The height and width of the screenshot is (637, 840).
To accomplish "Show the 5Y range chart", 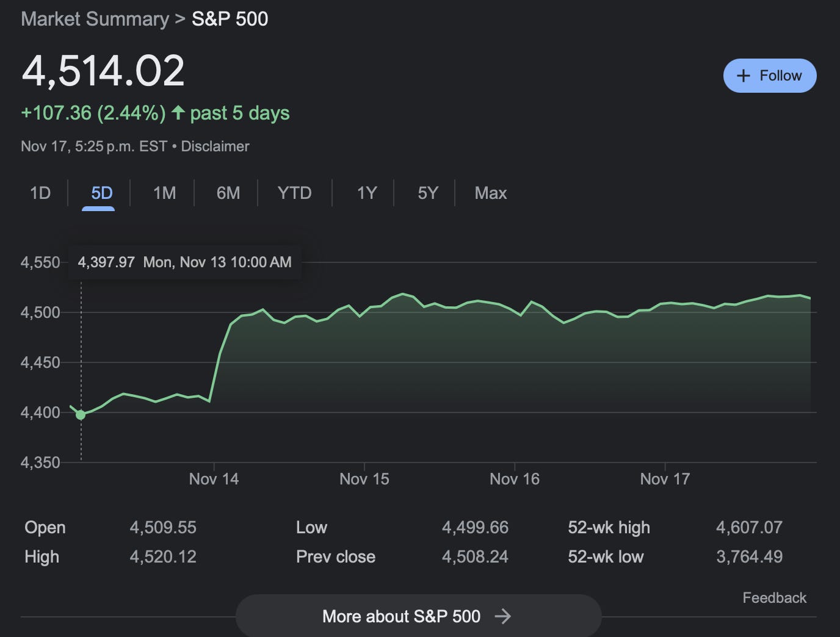I will point(428,193).
